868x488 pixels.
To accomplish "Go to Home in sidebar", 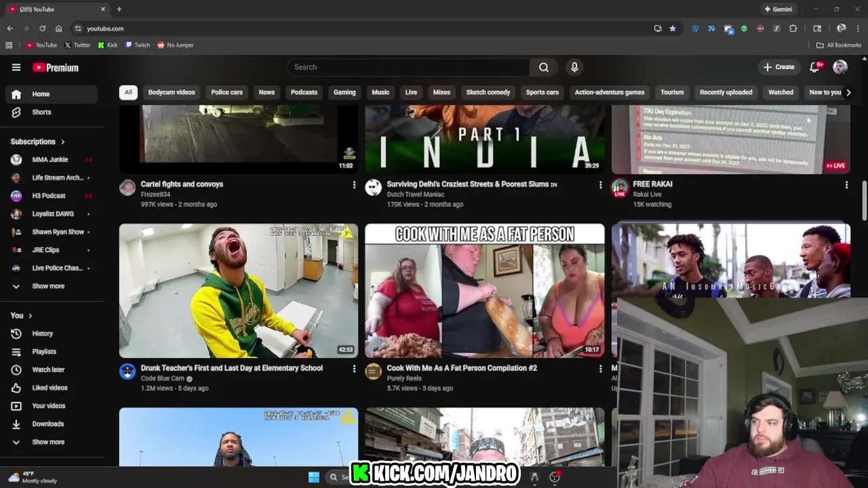I will pos(52,94).
